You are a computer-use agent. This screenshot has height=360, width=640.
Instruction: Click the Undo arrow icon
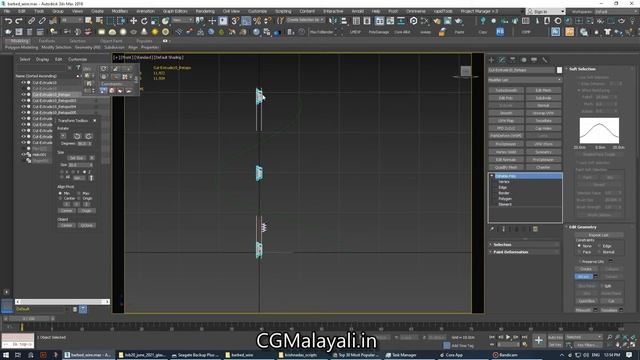coord(8,21)
